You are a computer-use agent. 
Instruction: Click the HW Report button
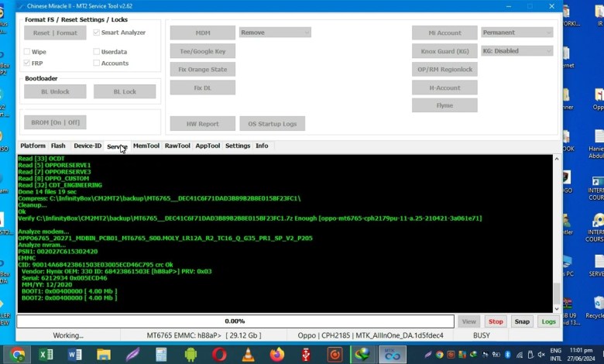203,124
